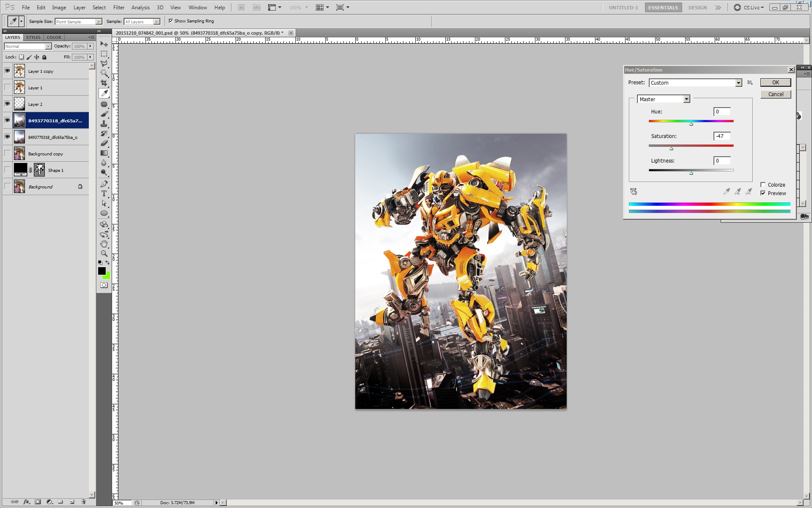Show the Background copy layer
Screen dimensions: 812x508
[x=7, y=153]
